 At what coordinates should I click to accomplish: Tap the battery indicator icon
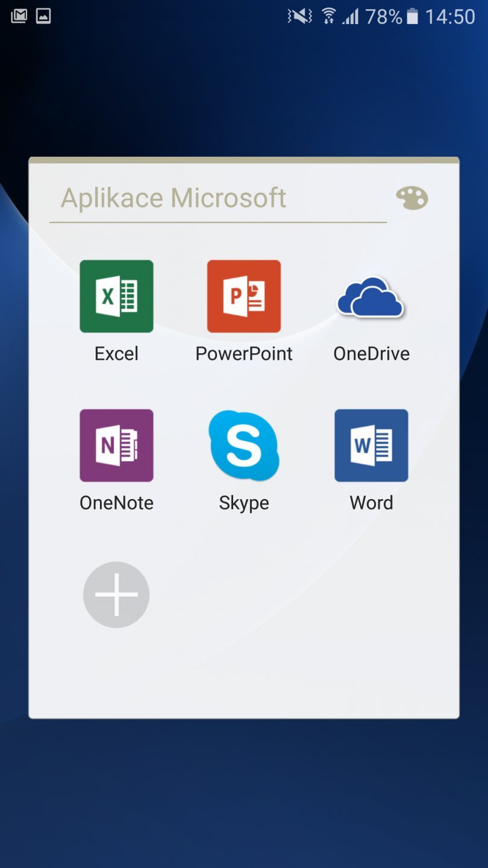pos(413,16)
